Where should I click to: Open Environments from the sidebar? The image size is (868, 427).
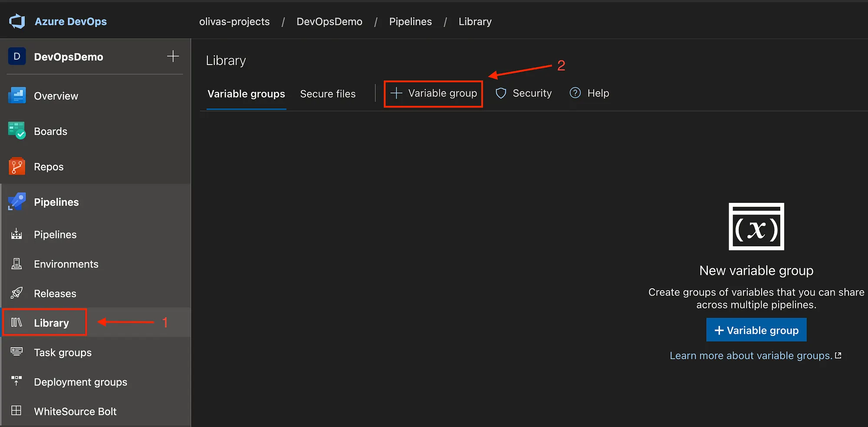(66, 264)
